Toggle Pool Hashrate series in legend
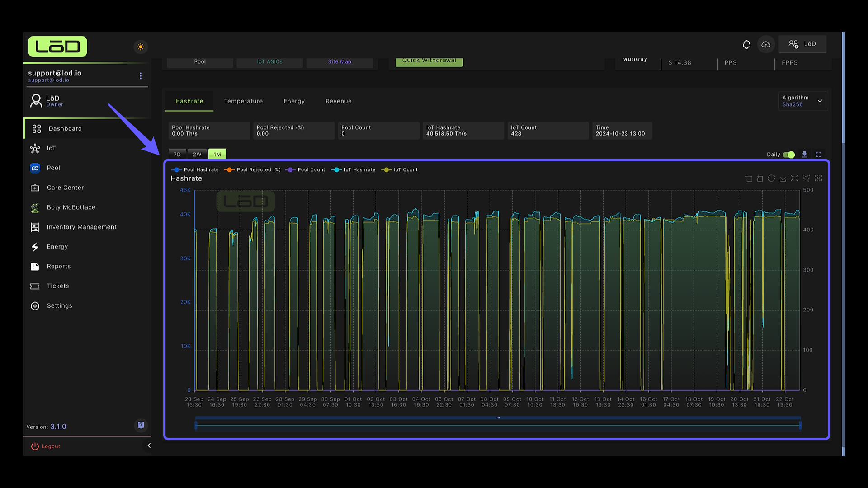The image size is (868, 488). (x=195, y=170)
